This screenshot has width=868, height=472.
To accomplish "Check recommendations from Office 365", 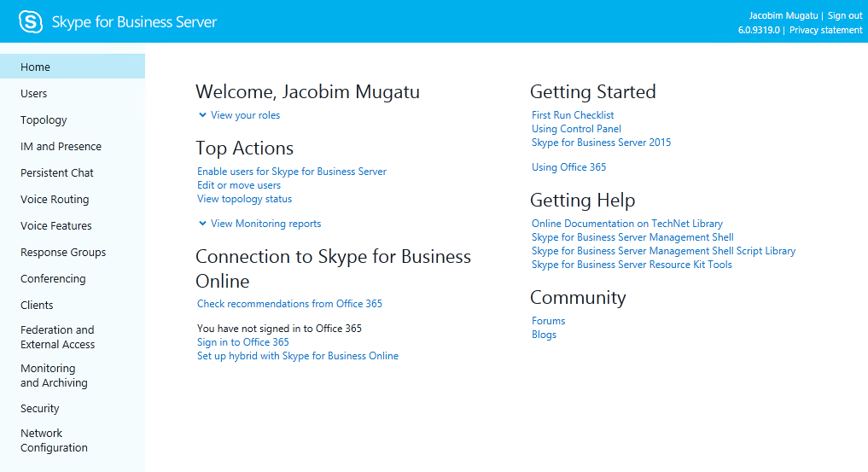I will (289, 304).
